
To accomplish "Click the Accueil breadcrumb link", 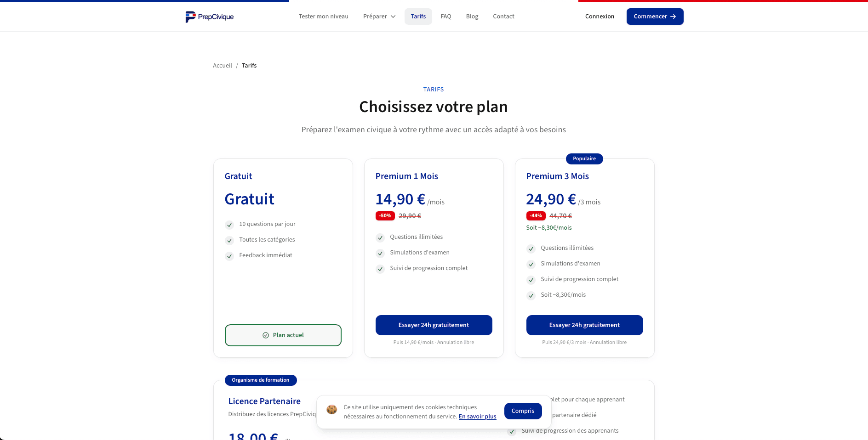I will [222, 65].
